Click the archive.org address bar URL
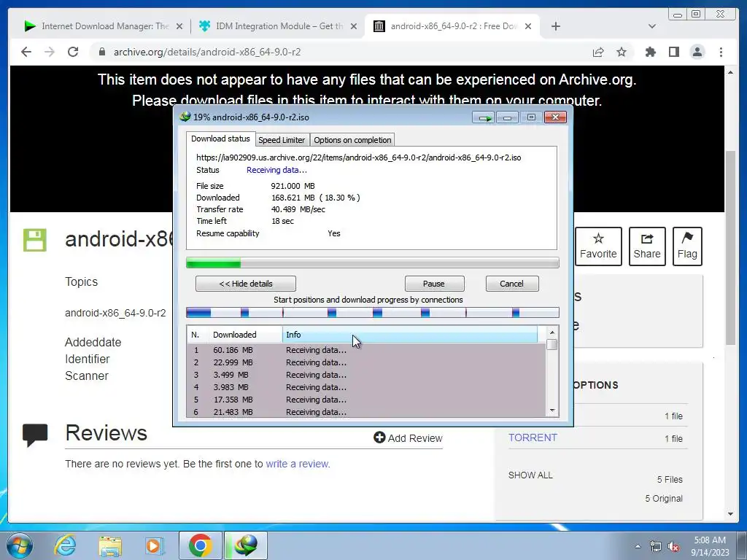Screen dimensions: 747x560 click(x=207, y=52)
